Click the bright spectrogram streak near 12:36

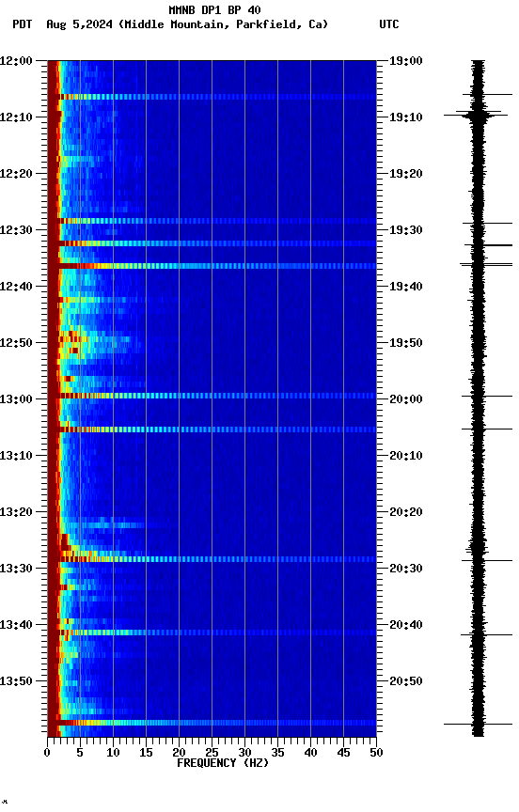(212, 266)
